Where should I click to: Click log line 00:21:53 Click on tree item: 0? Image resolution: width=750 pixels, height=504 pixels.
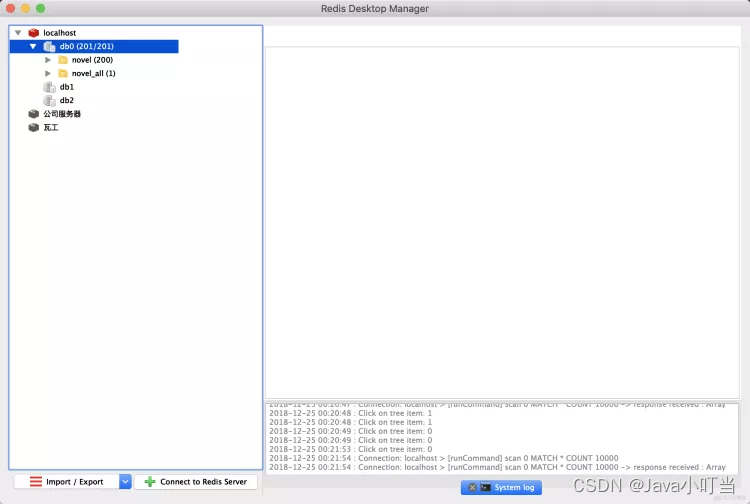[351, 449]
